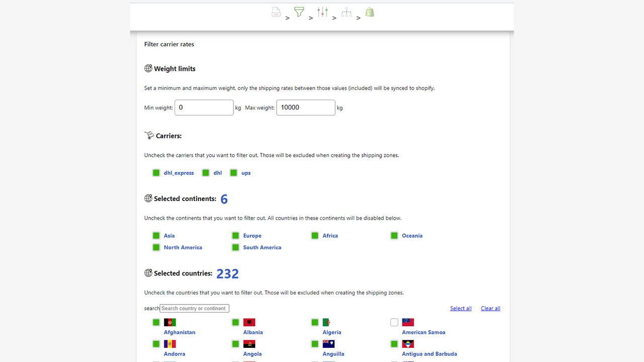Click the Afghanistan country name
Screen dimensions: 644x362
[x=180, y=332]
